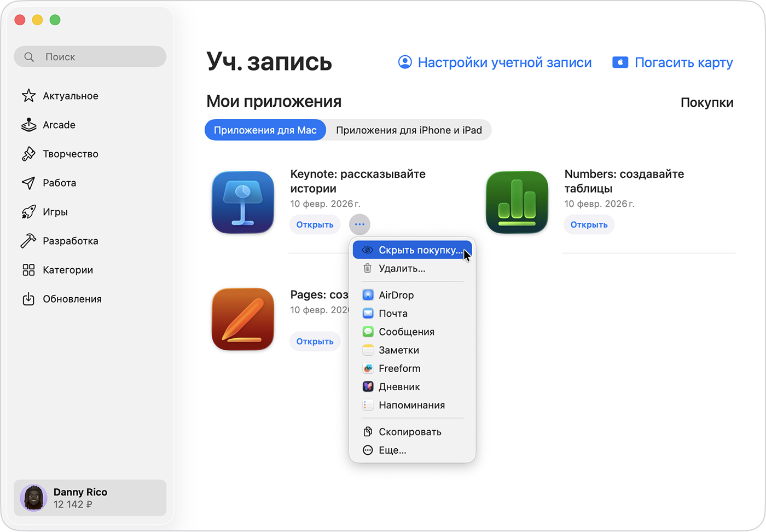Go to the Игры sidebar section
Image resolution: width=766 pixels, height=532 pixels.
pos(55,212)
